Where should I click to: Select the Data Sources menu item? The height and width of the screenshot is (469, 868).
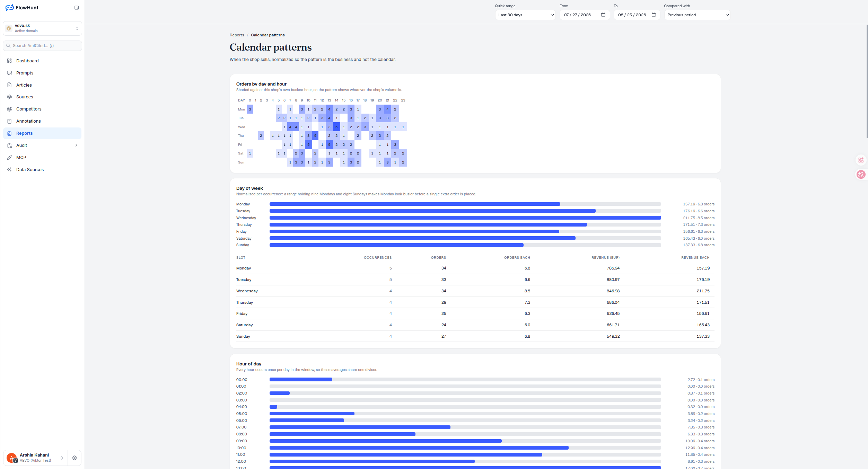42,170
